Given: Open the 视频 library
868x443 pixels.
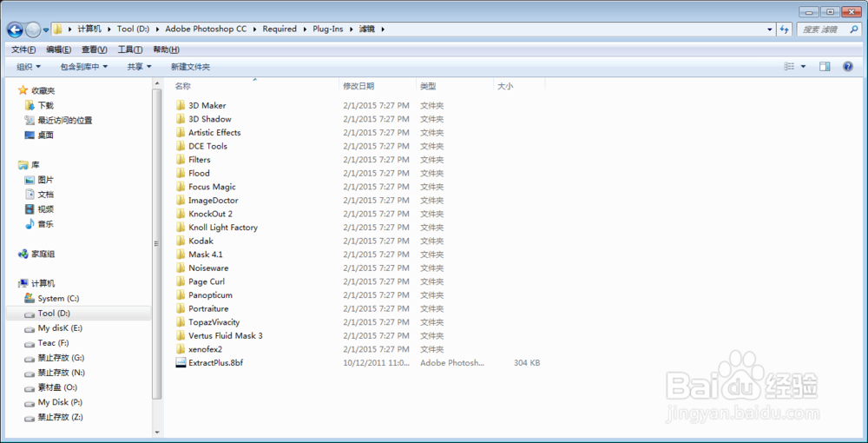Looking at the screenshot, I should click(x=39, y=209).
